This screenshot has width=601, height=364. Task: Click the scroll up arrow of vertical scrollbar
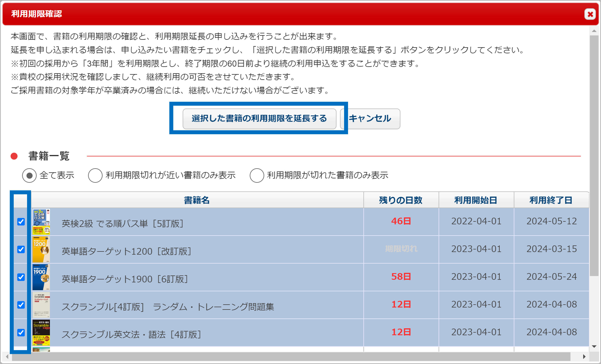(594, 31)
